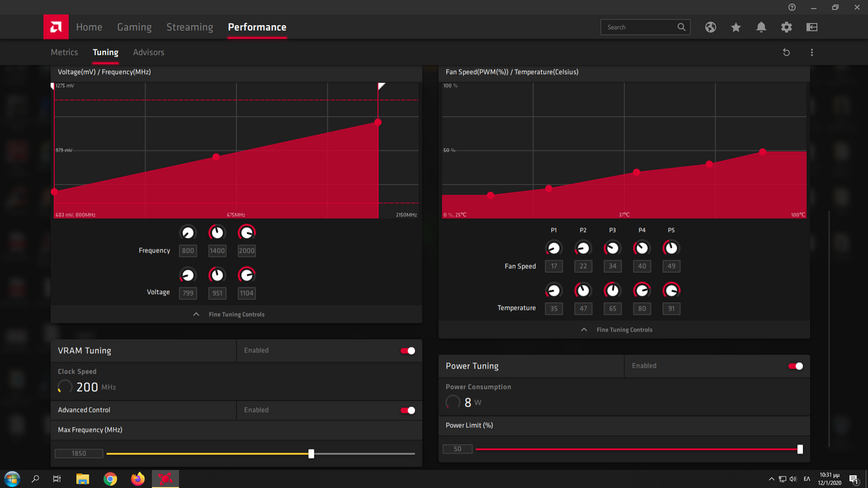Click the sidebar layout panel icon
Viewport: 868px width, 488px height.
[x=812, y=27]
